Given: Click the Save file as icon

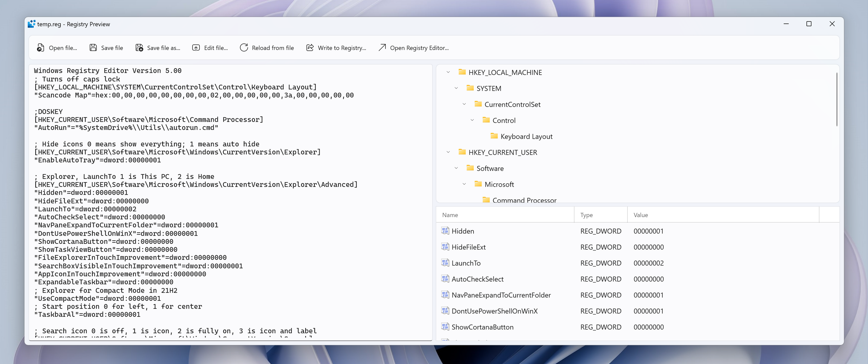Looking at the screenshot, I should [139, 48].
